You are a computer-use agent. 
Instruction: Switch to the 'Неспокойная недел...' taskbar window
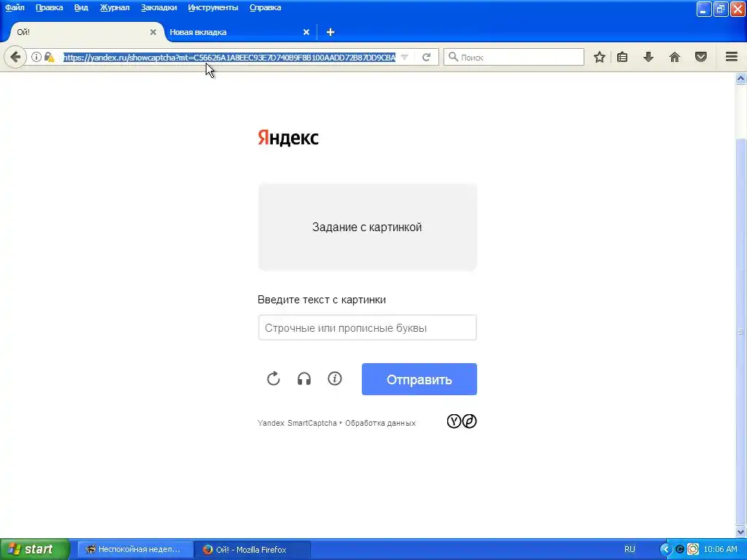[135, 550]
